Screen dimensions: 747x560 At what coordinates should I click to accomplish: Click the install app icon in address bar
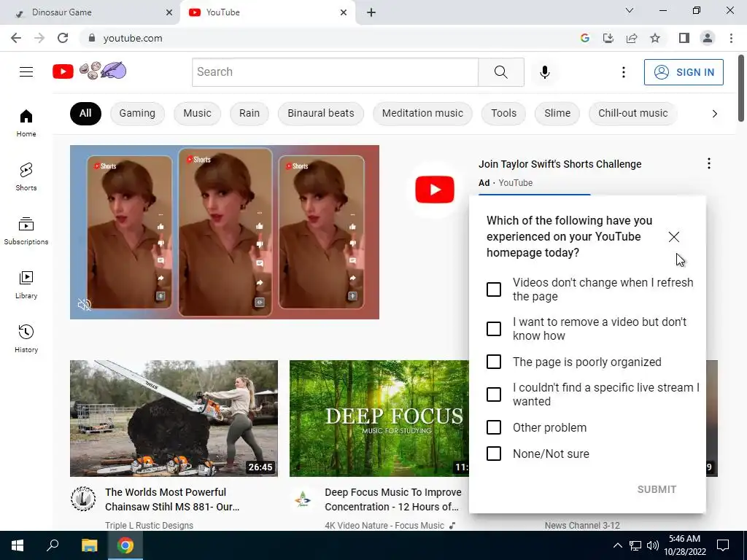click(608, 38)
